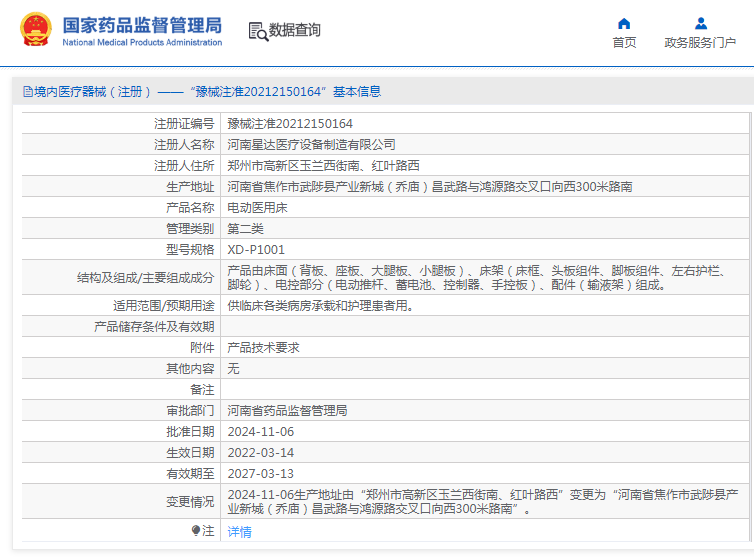
Task: Click other content value 无
Action: coord(233,368)
